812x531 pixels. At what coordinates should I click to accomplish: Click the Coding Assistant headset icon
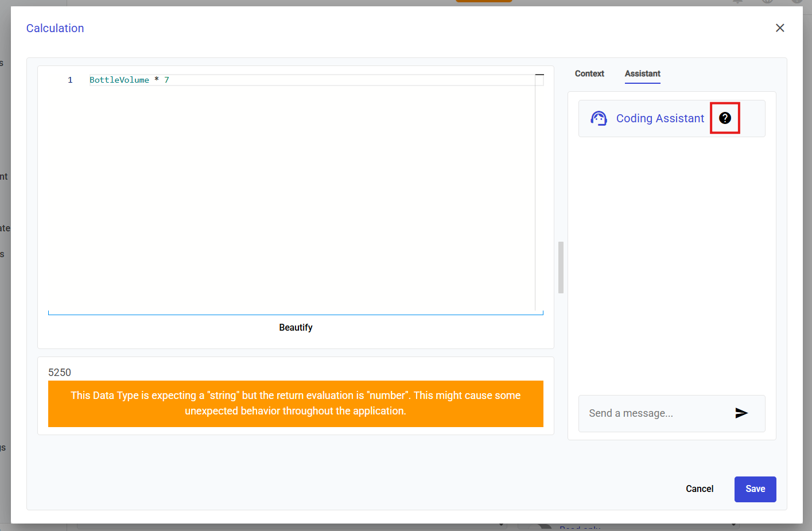[x=599, y=118]
